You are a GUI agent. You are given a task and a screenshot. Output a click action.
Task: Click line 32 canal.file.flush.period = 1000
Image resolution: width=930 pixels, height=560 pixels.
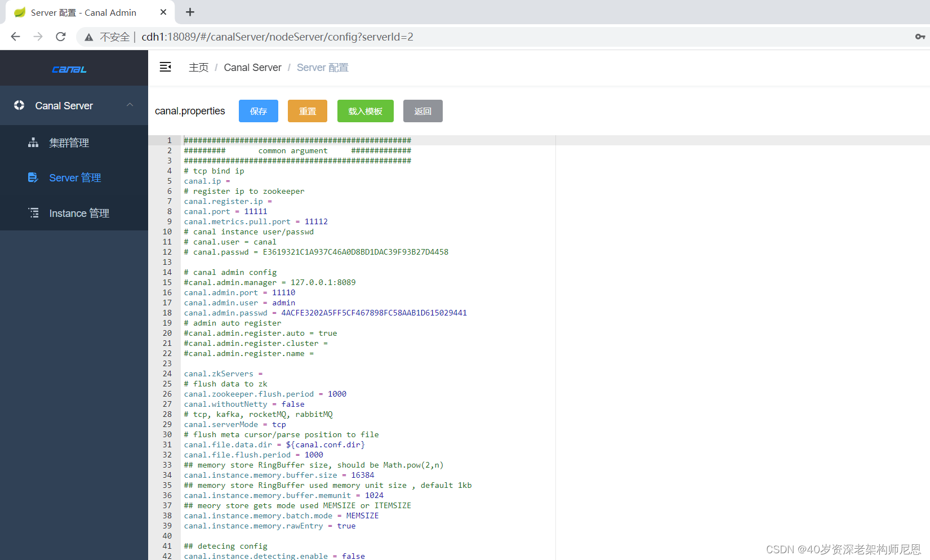(x=253, y=455)
